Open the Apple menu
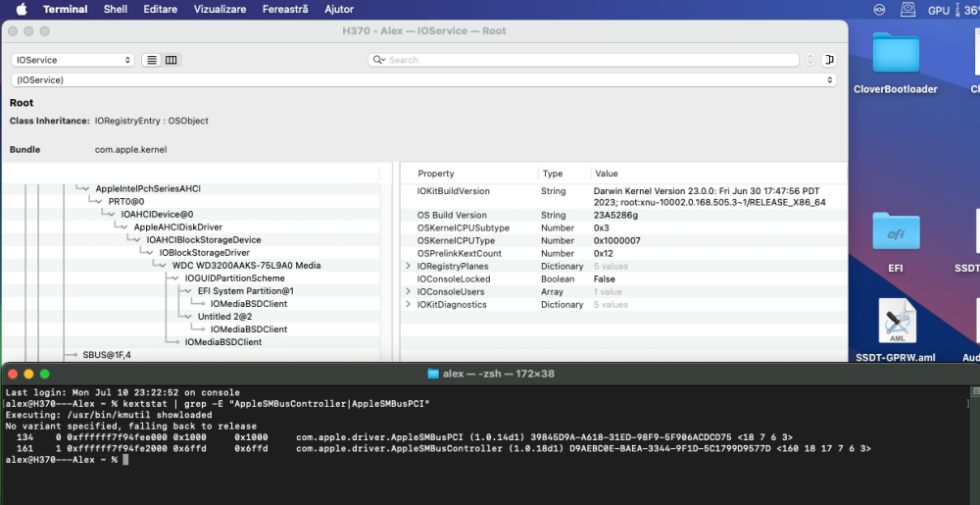The width and height of the screenshot is (980, 505). pyautogui.click(x=22, y=10)
